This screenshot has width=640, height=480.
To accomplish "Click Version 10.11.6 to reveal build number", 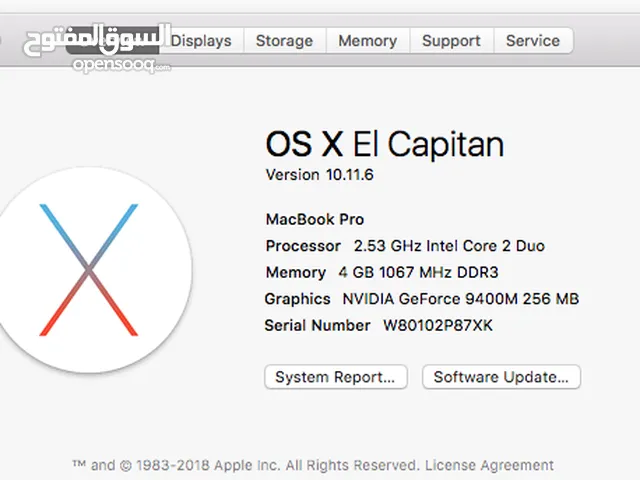I will click(320, 175).
